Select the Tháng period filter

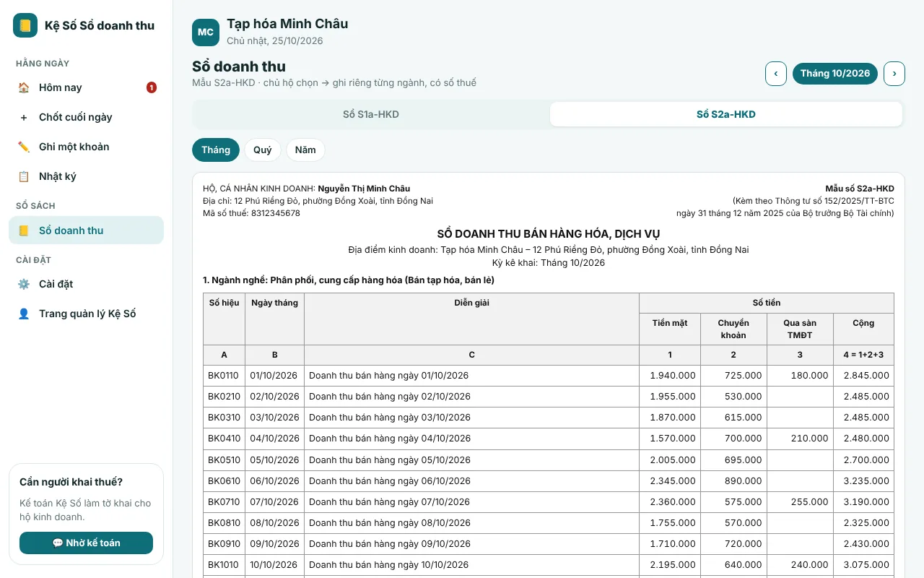[216, 150]
